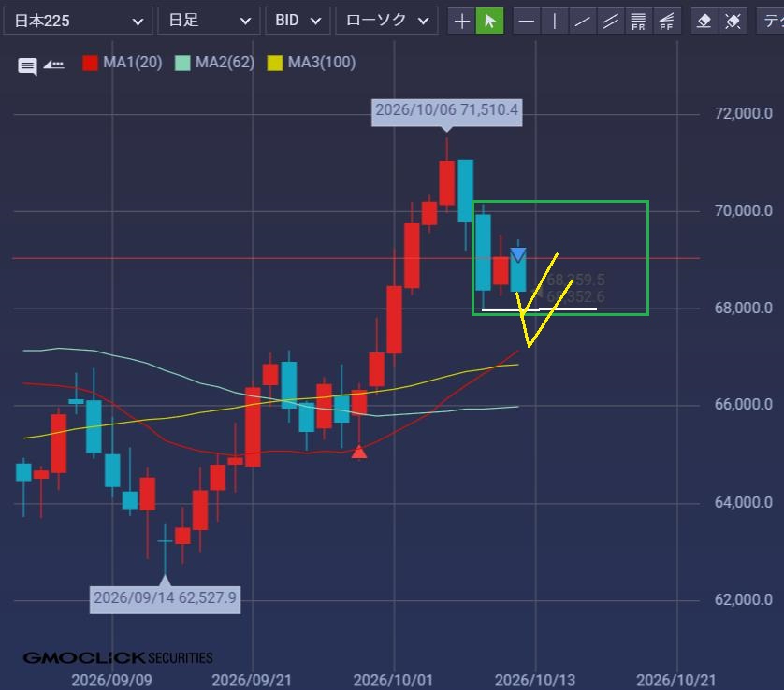This screenshot has height=690, width=784.
Task: Pick the diagonal trend line tool
Action: tap(583, 21)
